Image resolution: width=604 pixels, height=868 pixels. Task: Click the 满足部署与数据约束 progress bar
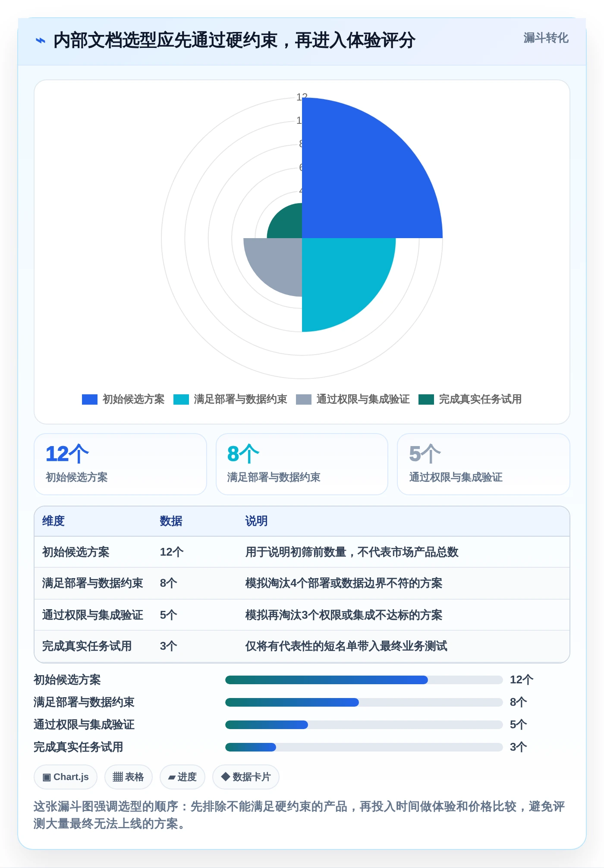pyautogui.click(x=364, y=702)
